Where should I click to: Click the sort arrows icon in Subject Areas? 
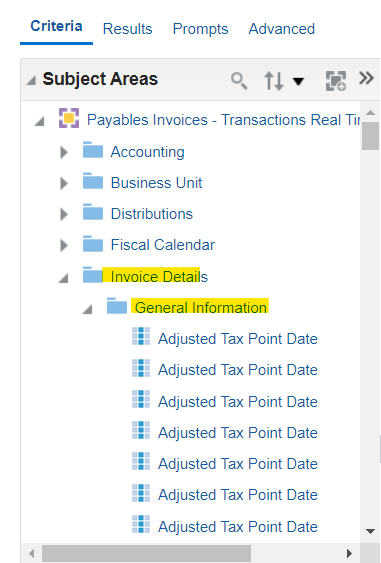point(274,80)
